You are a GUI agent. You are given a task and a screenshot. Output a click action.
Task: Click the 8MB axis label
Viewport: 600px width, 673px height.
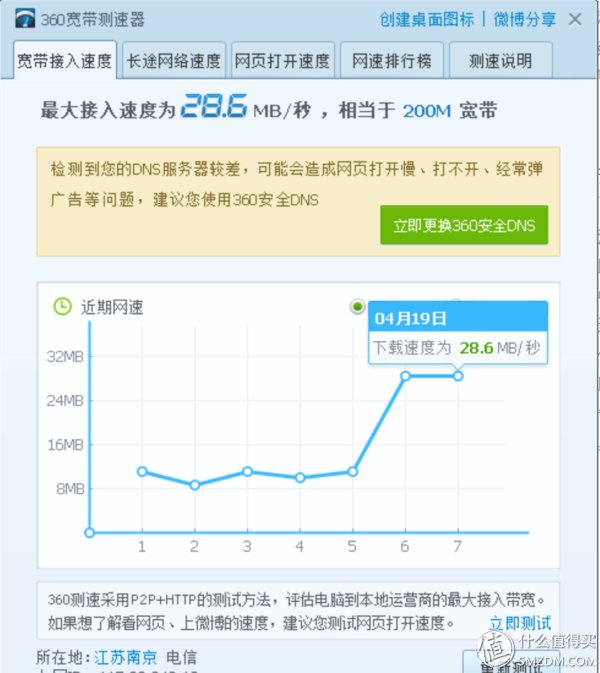(70, 488)
